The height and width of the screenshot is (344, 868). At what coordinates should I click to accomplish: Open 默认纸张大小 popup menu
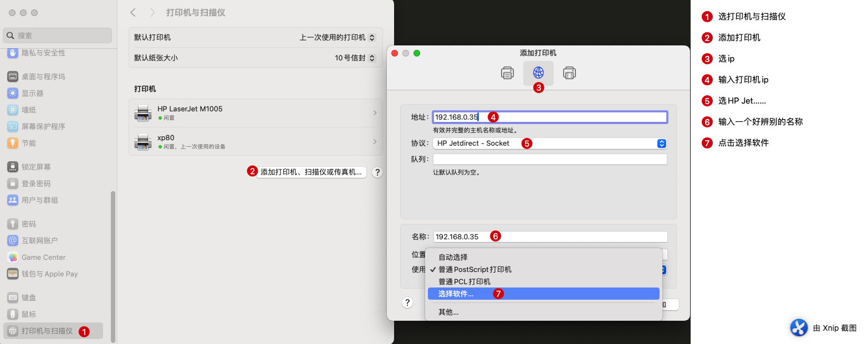[355, 58]
